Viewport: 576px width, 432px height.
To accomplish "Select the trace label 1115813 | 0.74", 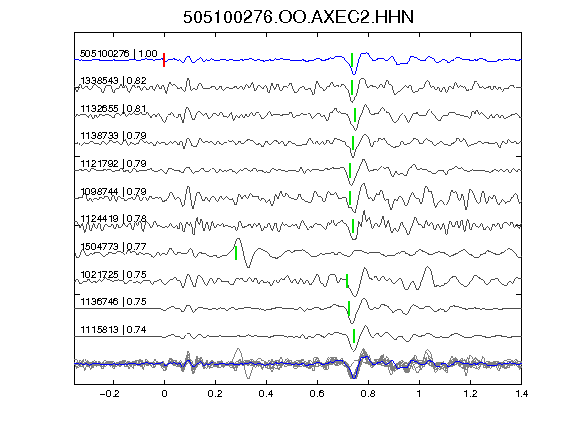I will coord(113,330).
